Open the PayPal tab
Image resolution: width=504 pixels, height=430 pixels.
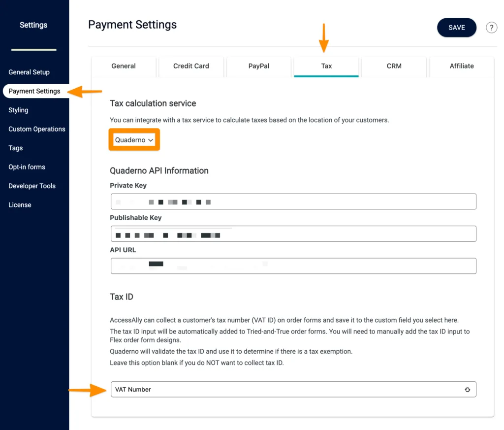(x=259, y=66)
